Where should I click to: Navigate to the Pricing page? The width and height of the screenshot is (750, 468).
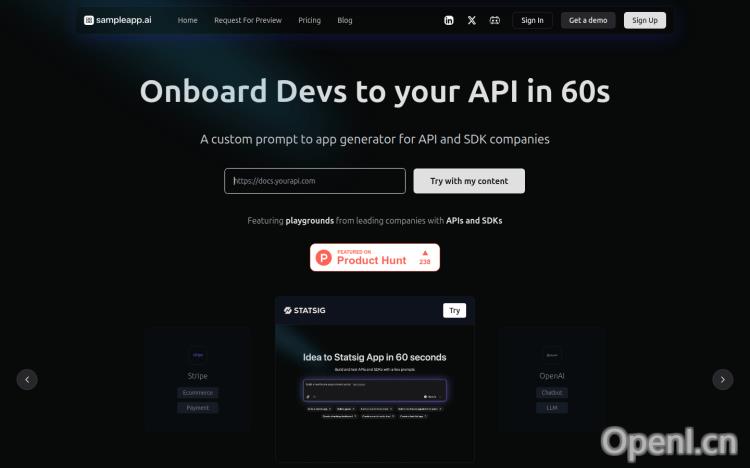[x=309, y=20]
